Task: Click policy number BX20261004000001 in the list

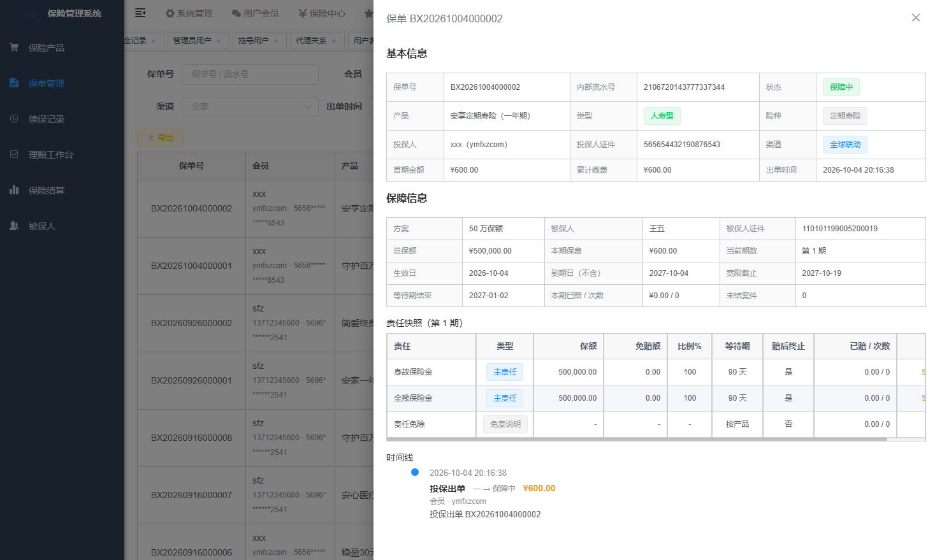Action: [x=191, y=266]
